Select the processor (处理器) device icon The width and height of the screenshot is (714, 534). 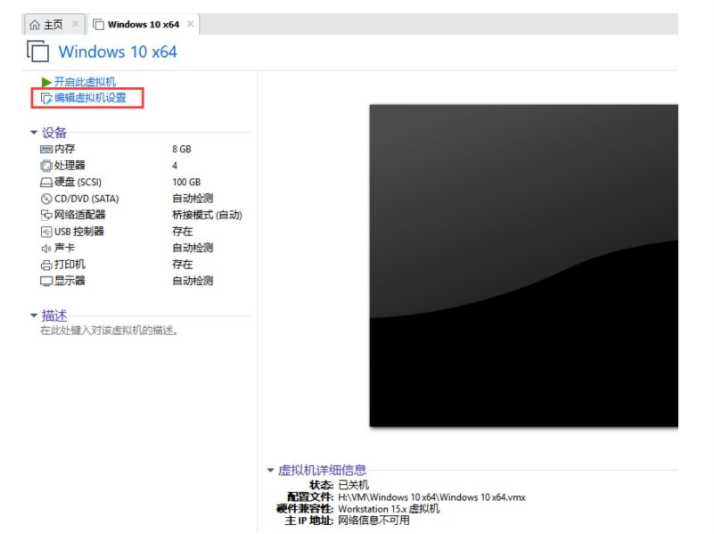[x=46, y=165]
